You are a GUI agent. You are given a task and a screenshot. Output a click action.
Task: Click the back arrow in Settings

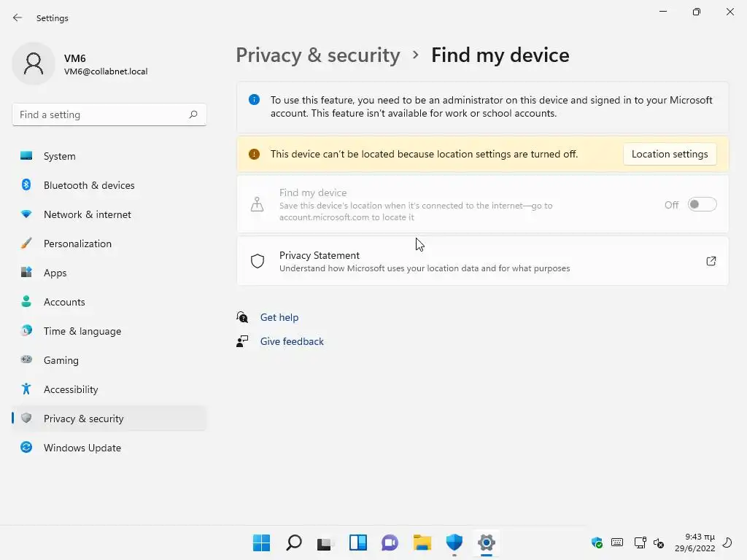click(x=18, y=17)
